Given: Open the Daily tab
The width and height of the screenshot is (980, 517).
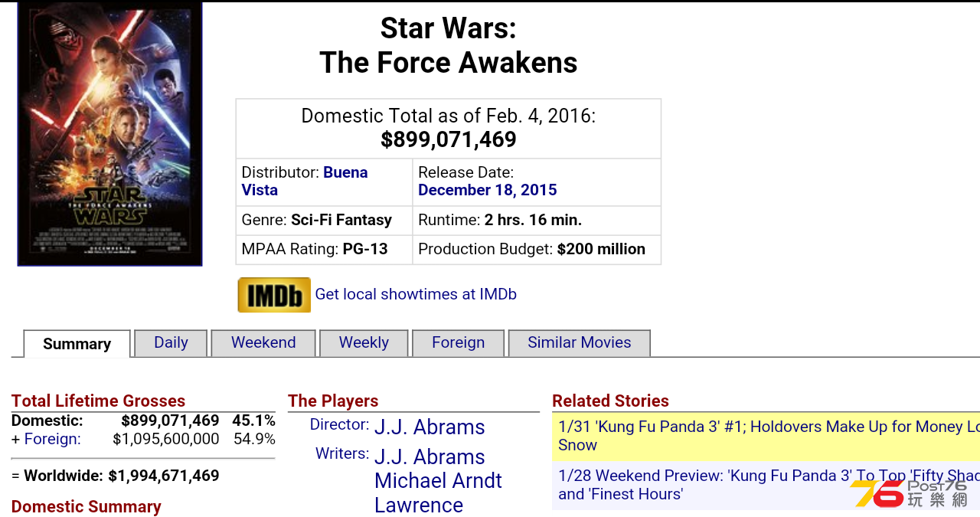Looking at the screenshot, I should (x=171, y=343).
